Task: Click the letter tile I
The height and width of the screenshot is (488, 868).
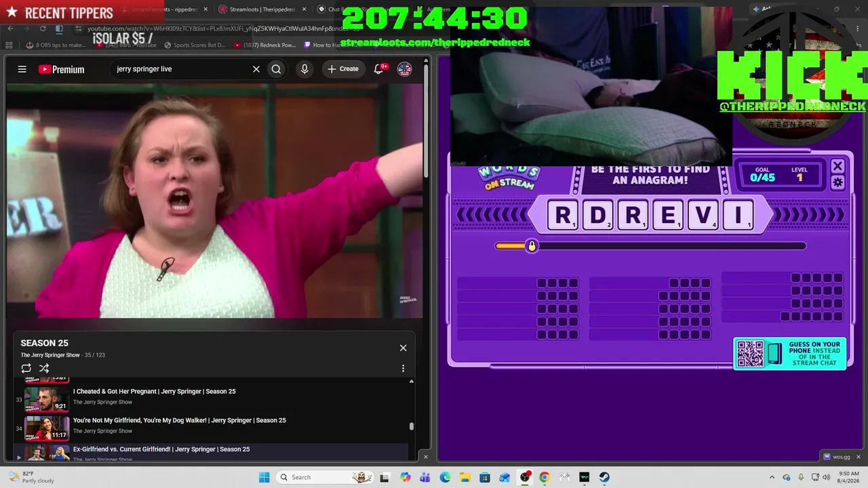Action: point(738,215)
